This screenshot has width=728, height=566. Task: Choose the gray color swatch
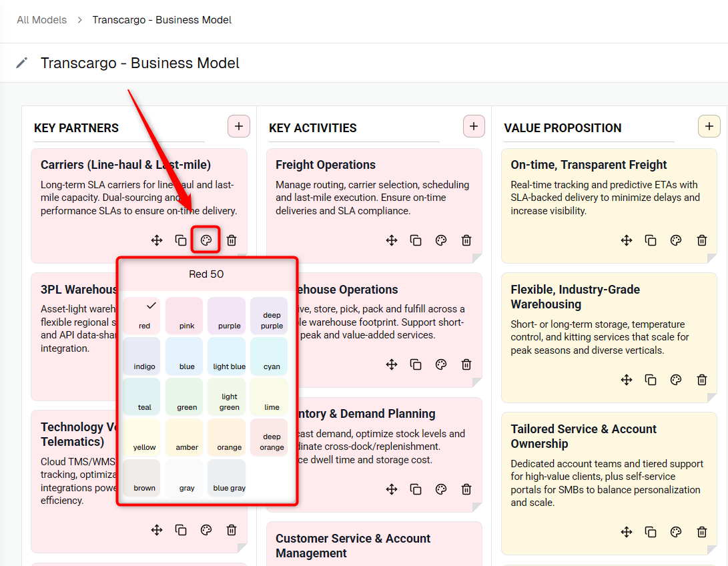point(184,478)
